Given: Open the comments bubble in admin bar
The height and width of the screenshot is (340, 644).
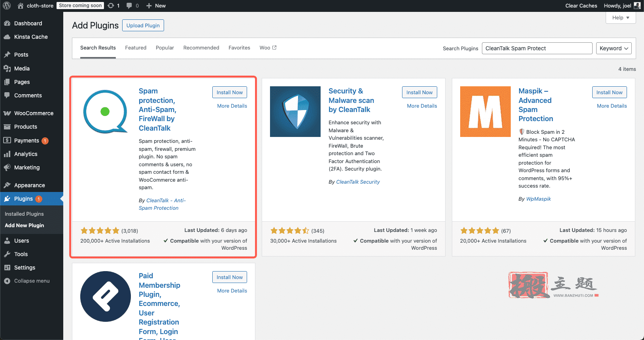Looking at the screenshot, I should click(x=129, y=6).
